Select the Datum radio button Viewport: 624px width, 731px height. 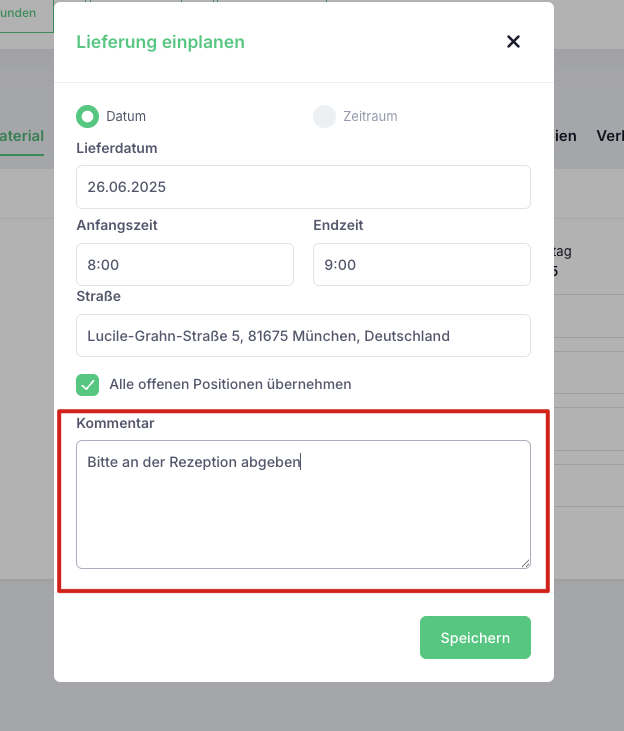click(88, 117)
